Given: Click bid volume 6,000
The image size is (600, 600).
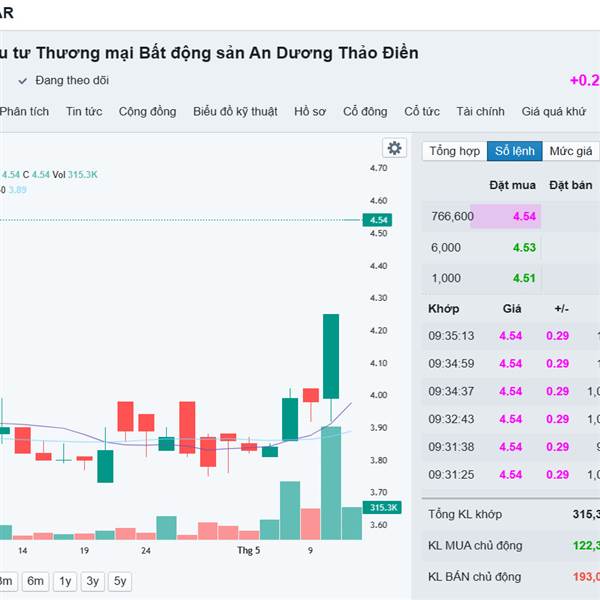Looking at the screenshot, I should coord(446,247).
